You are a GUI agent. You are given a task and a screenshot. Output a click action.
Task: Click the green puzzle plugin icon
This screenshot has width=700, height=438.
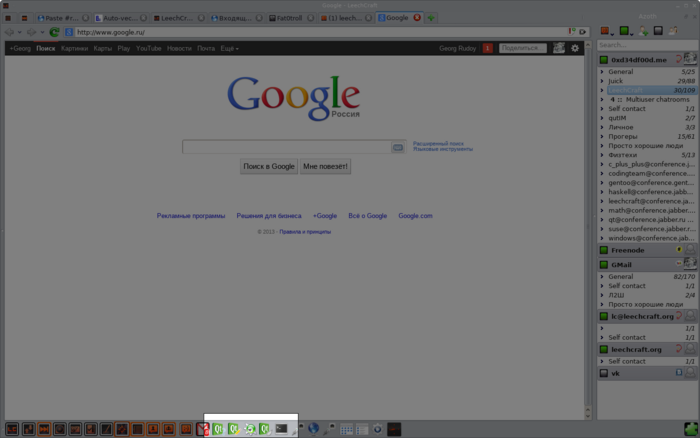(x=691, y=429)
